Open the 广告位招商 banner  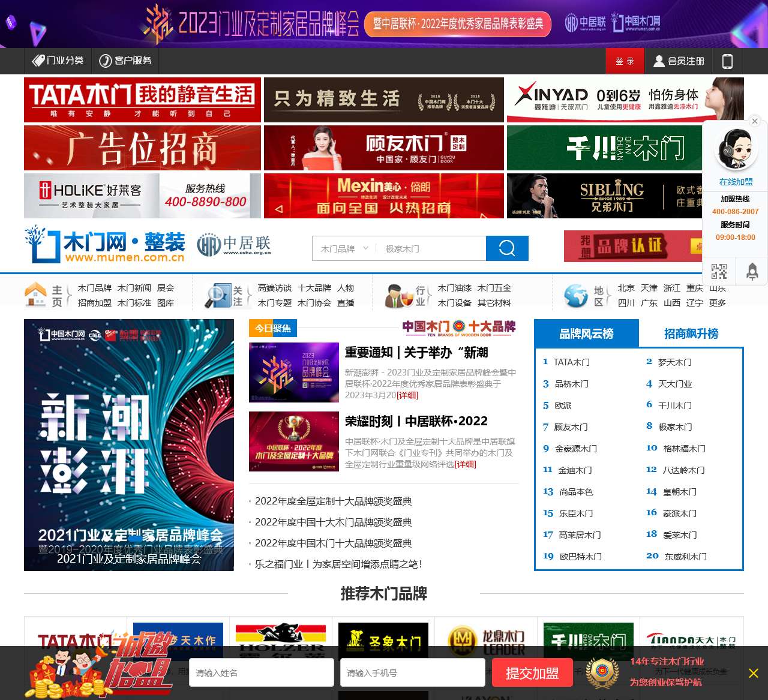[x=142, y=148]
